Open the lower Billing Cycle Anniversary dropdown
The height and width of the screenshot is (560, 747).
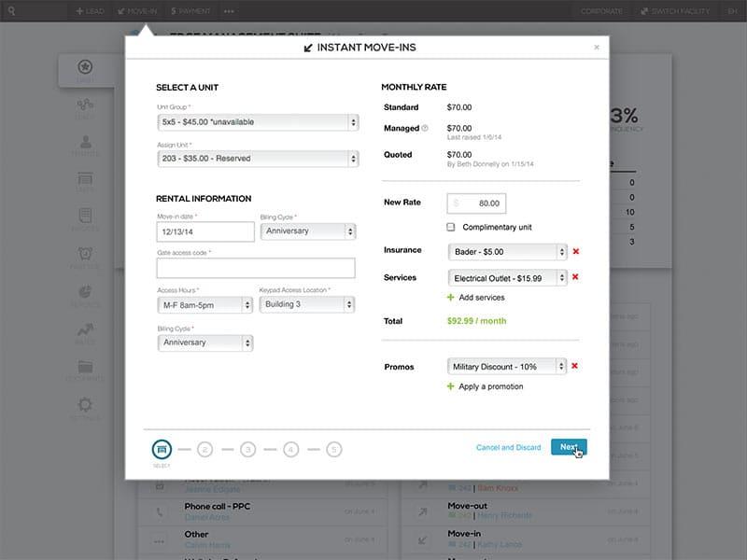204,343
